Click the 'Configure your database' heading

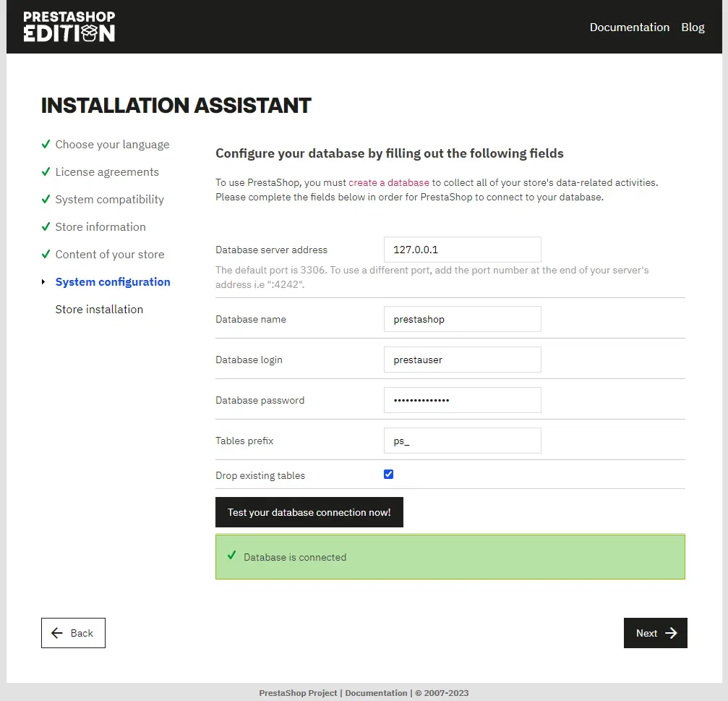(x=390, y=153)
